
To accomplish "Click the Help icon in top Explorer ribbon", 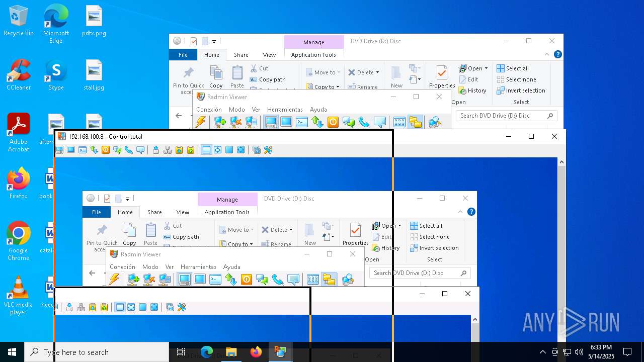I will tap(557, 54).
